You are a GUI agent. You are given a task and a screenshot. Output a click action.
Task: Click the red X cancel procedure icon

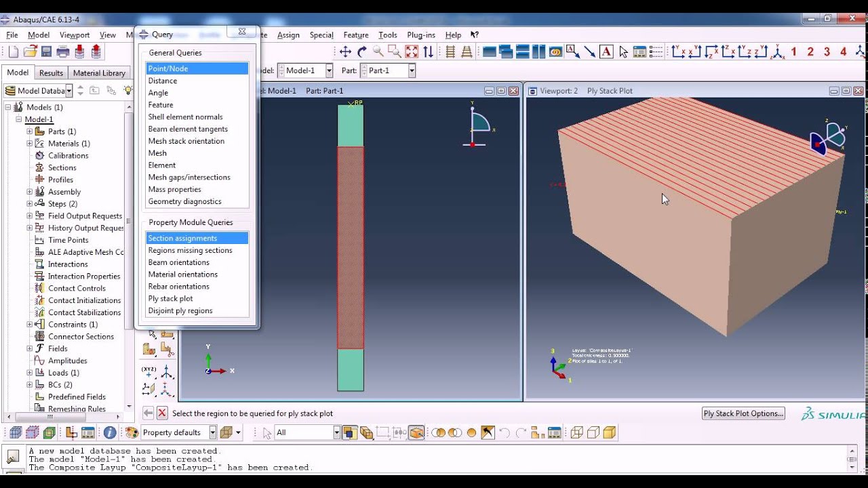(162, 413)
